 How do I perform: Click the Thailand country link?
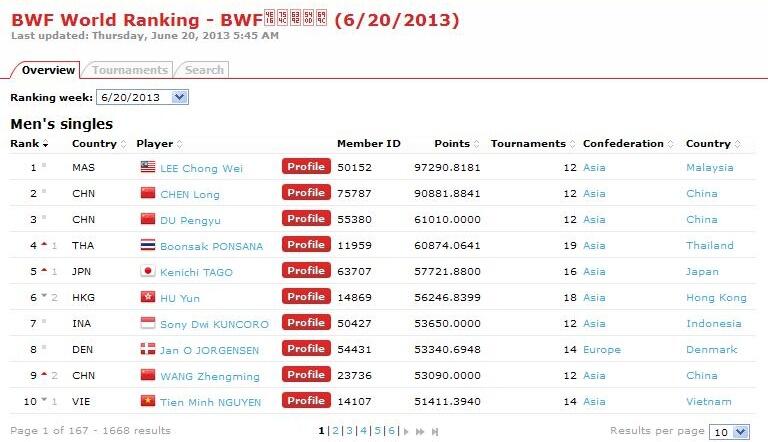click(710, 246)
